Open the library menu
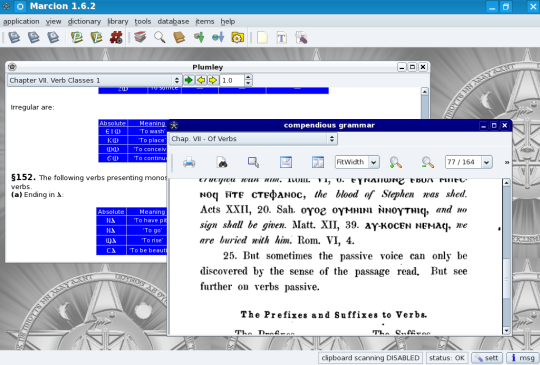This screenshot has height=365, width=540. pyautogui.click(x=117, y=21)
